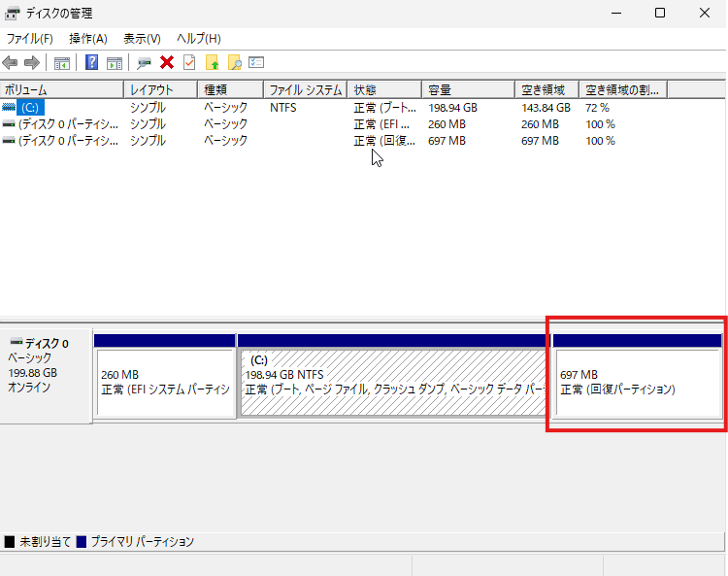Select the (C:) volume row
This screenshot has height=576, width=728.
[x=30, y=108]
